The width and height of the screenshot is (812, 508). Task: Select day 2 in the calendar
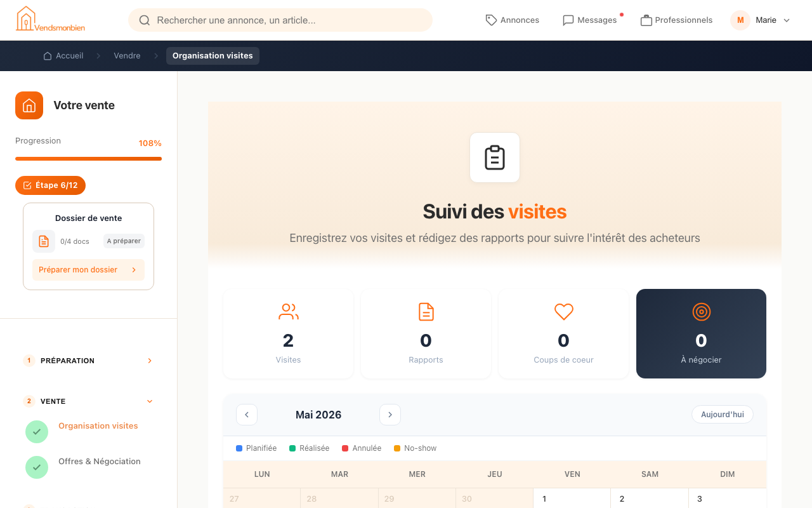coord(650,498)
